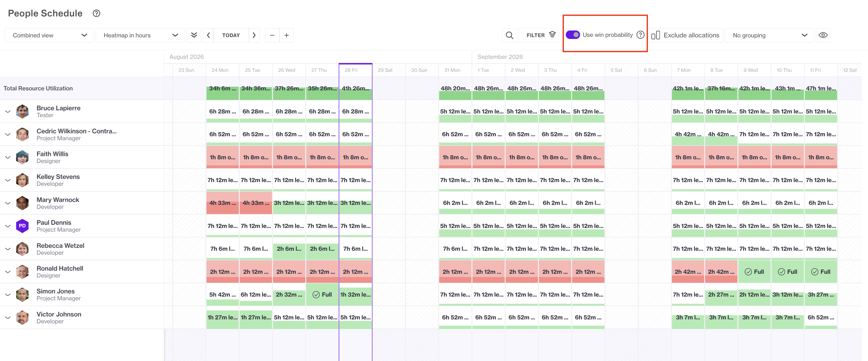Image resolution: width=868 pixels, height=361 pixels.
Task: Click the eye visibility icon
Action: click(x=823, y=35)
